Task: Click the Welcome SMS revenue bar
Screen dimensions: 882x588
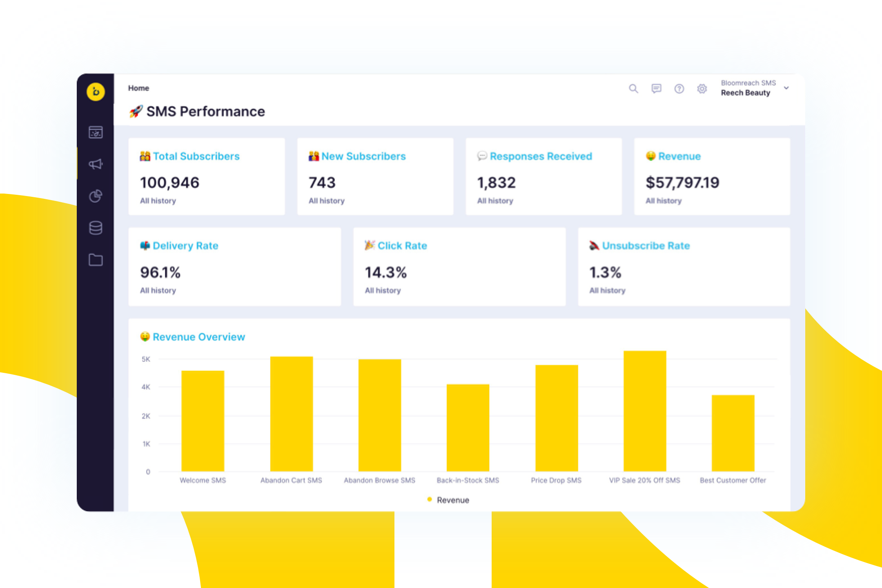Action: click(203, 421)
